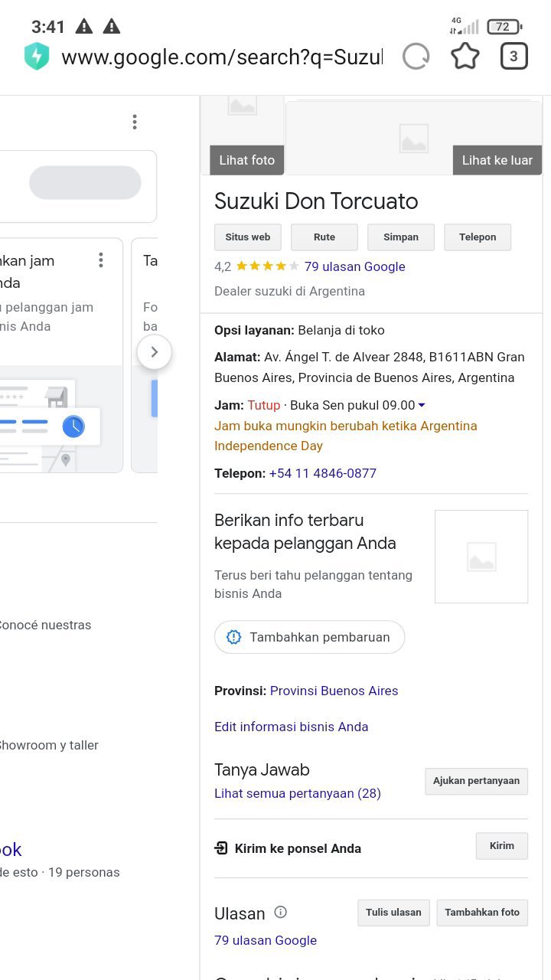Open the tab switcher showing 3 tabs
551x980 pixels.
[514, 57]
